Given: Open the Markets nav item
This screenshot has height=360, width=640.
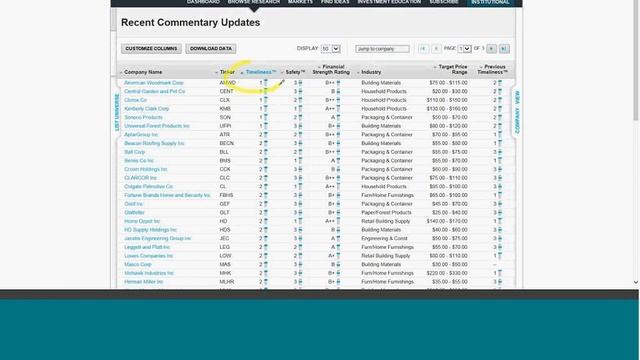Looking at the screenshot, I should pos(300,2).
